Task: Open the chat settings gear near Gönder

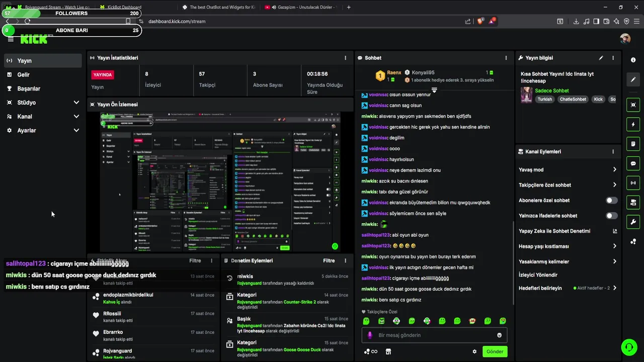Action: click(474, 351)
